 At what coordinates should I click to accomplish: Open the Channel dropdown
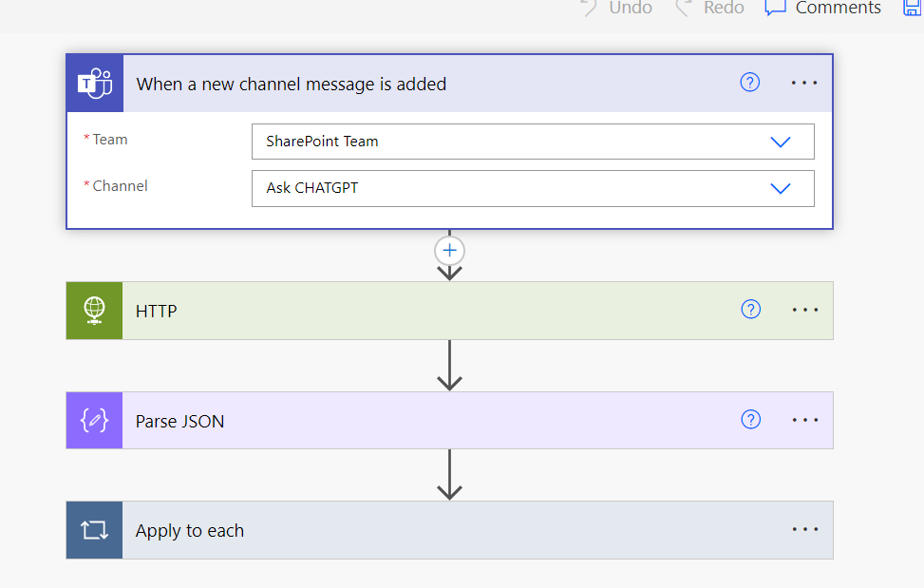coord(781,188)
